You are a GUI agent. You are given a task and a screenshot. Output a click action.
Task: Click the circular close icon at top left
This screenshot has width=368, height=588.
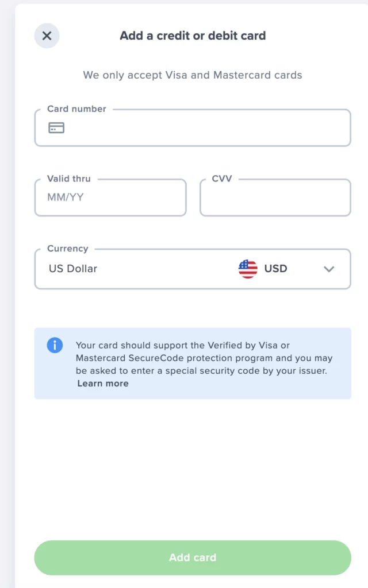47,36
